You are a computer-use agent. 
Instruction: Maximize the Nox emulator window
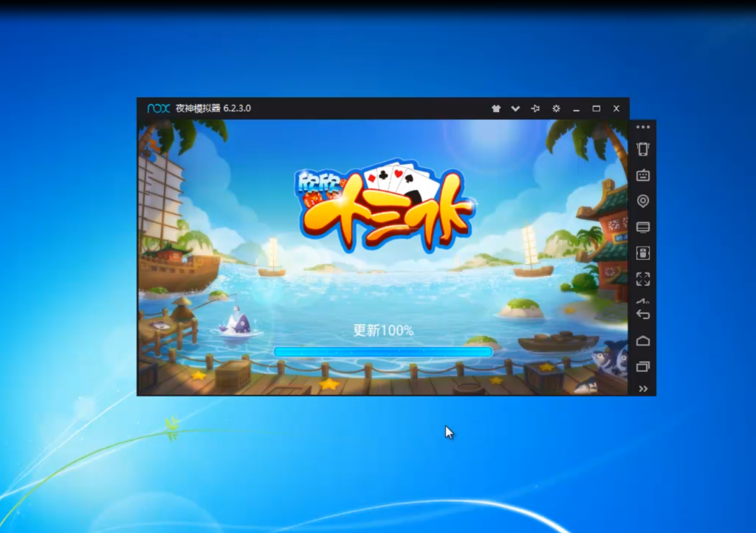[x=597, y=109]
